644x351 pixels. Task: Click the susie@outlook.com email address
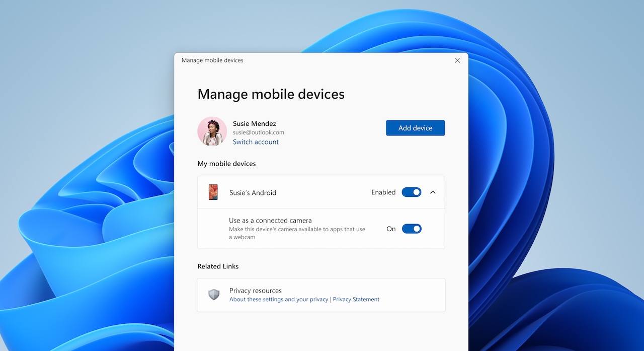[259, 132]
